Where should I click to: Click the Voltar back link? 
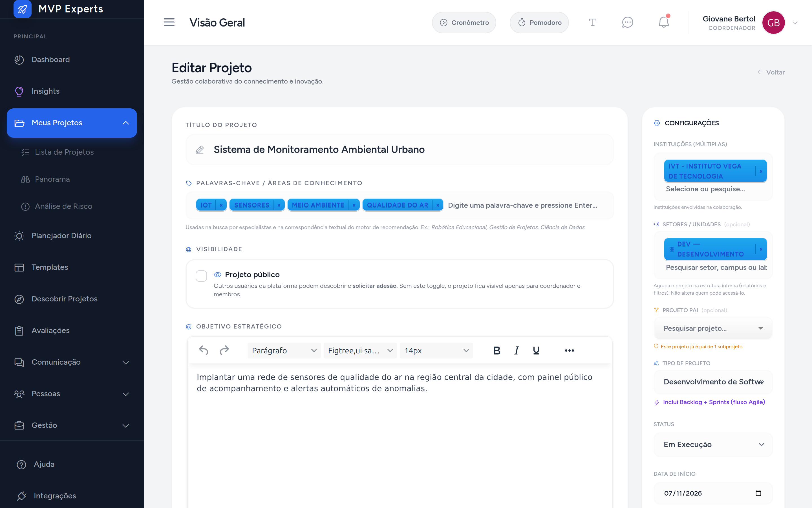pos(771,72)
